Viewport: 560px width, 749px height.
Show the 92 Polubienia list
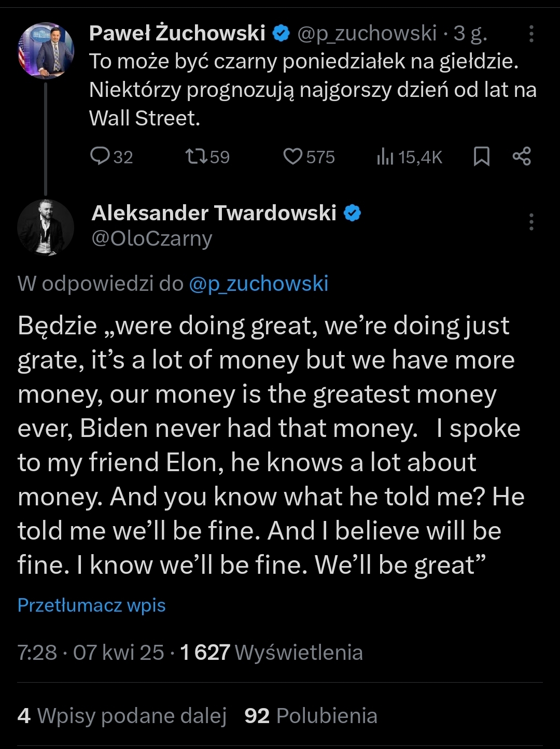pyautogui.click(x=311, y=716)
